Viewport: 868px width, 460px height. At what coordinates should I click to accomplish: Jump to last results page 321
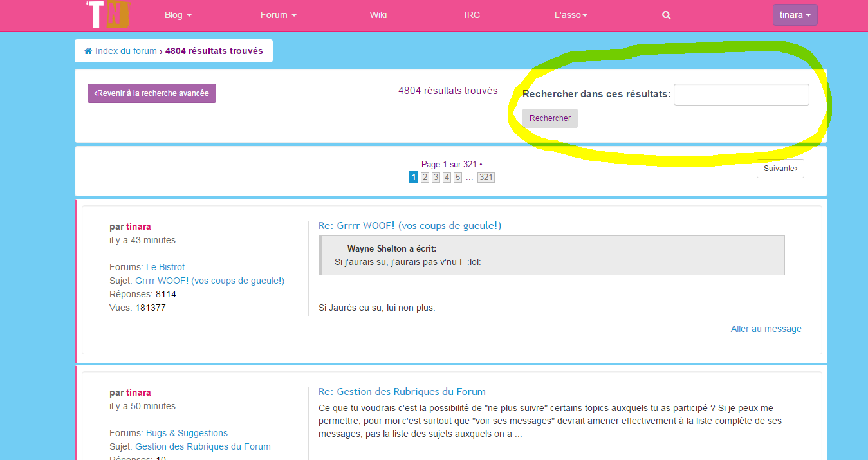(x=486, y=178)
